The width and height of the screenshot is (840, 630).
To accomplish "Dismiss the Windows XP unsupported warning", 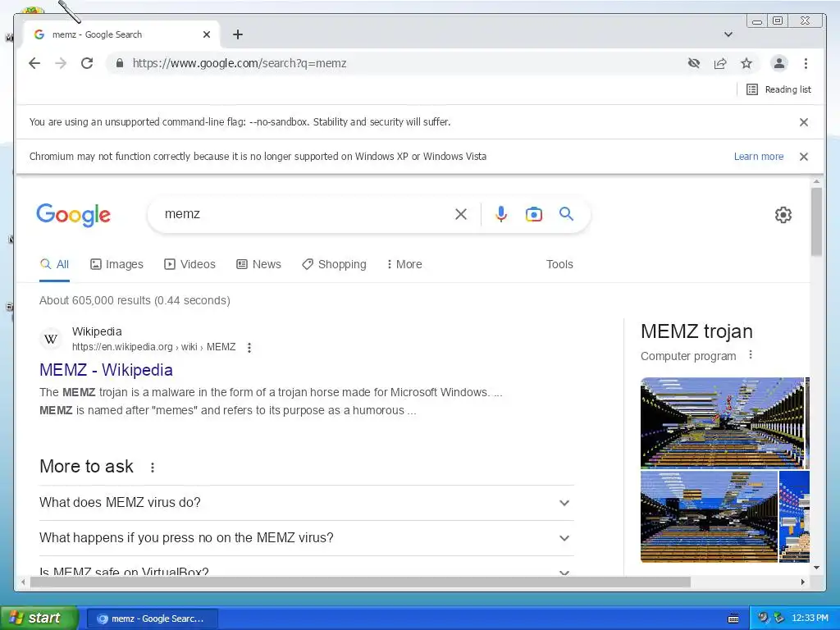I will (x=804, y=157).
